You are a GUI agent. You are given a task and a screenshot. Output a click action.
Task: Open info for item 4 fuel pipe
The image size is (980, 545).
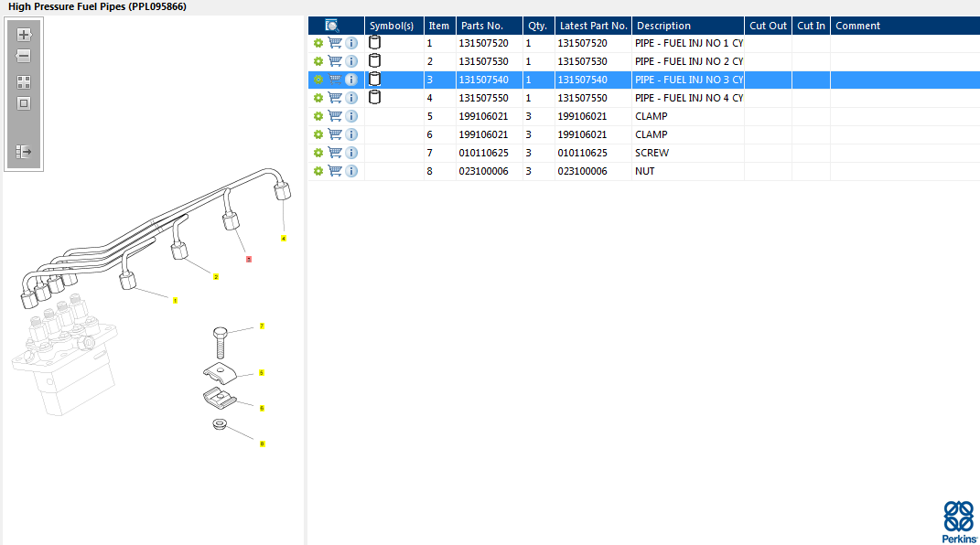351,98
